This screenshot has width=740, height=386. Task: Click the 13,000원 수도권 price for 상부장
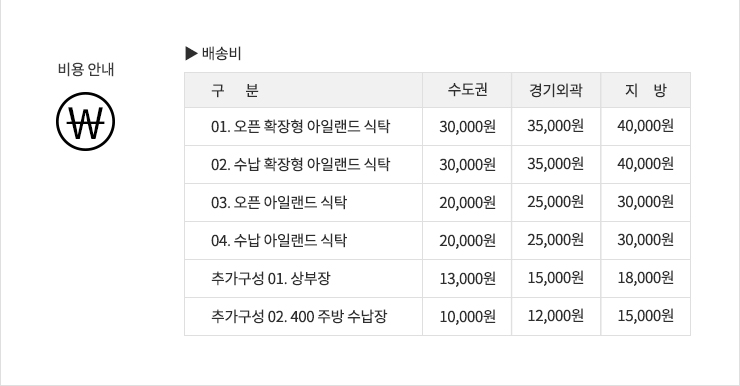(x=467, y=278)
